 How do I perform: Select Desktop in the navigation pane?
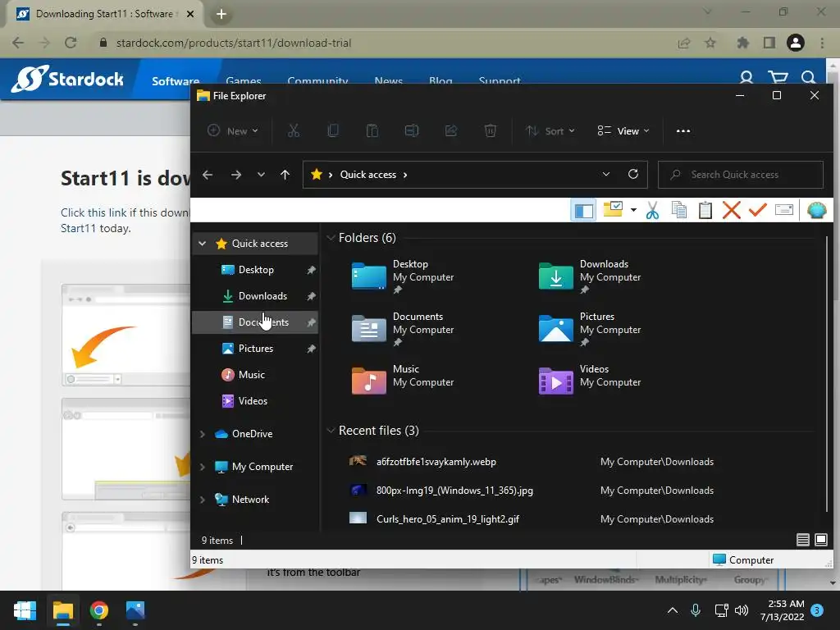(x=255, y=269)
